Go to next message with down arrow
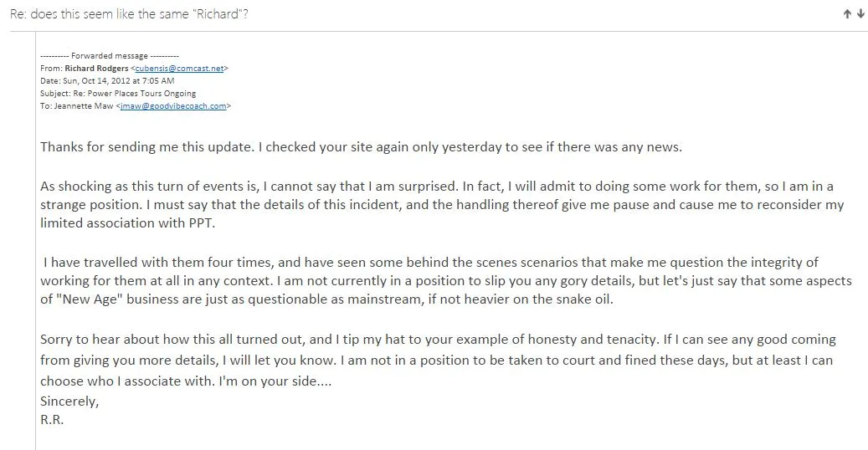868x450 pixels. click(860, 14)
